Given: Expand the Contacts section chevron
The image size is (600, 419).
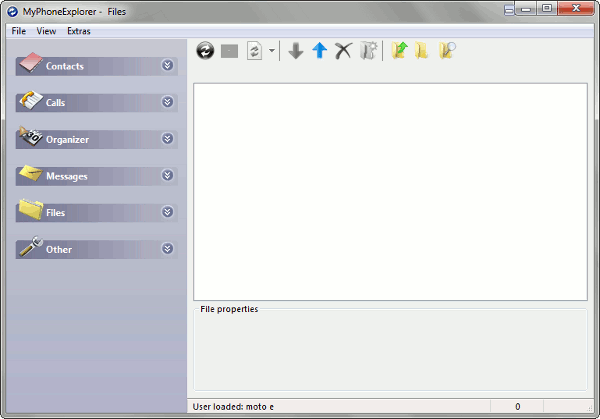Looking at the screenshot, I should tap(167, 65).
